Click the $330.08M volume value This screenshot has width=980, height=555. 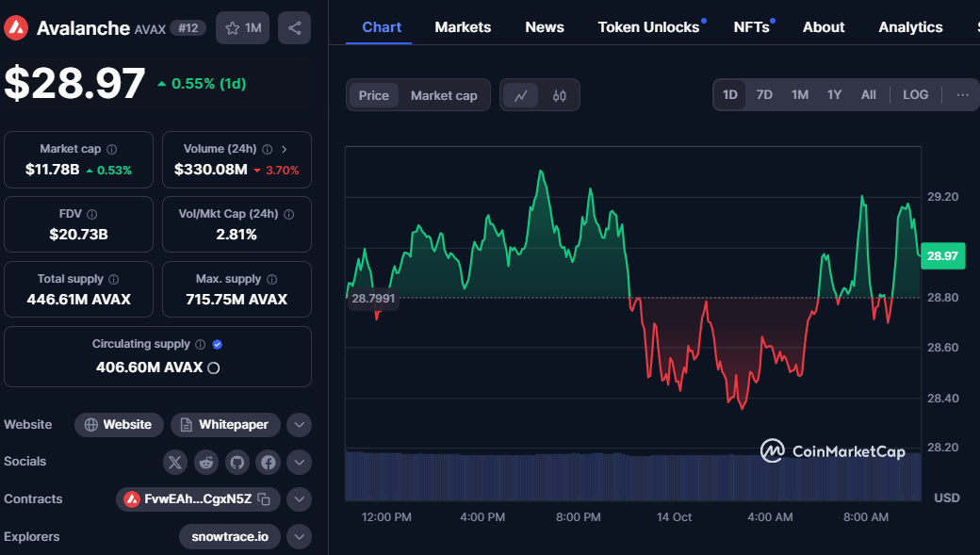[x=211, y=170]
